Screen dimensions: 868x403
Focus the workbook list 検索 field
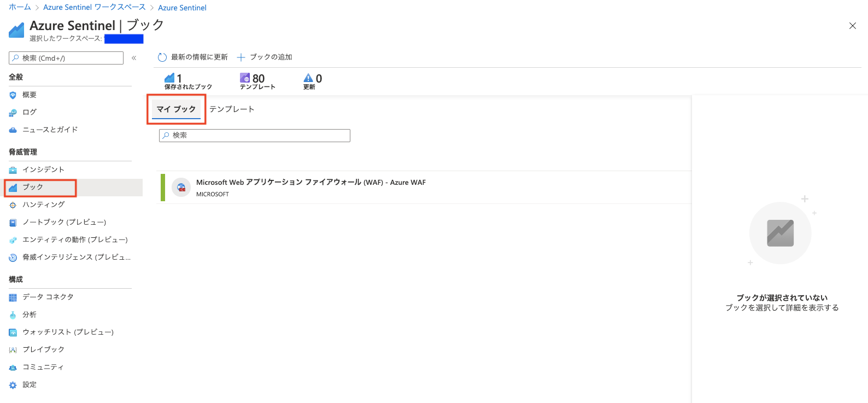coord(255,136)
